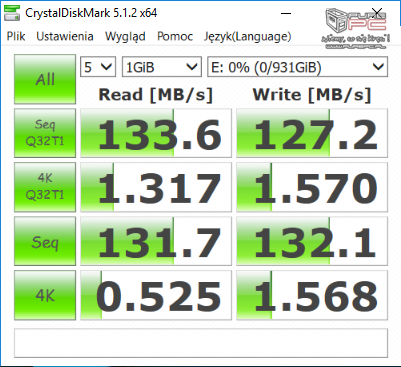Expand the test count dropdown showing 5
The height and width of the screenshot is (367, 401).
(98, 67)
